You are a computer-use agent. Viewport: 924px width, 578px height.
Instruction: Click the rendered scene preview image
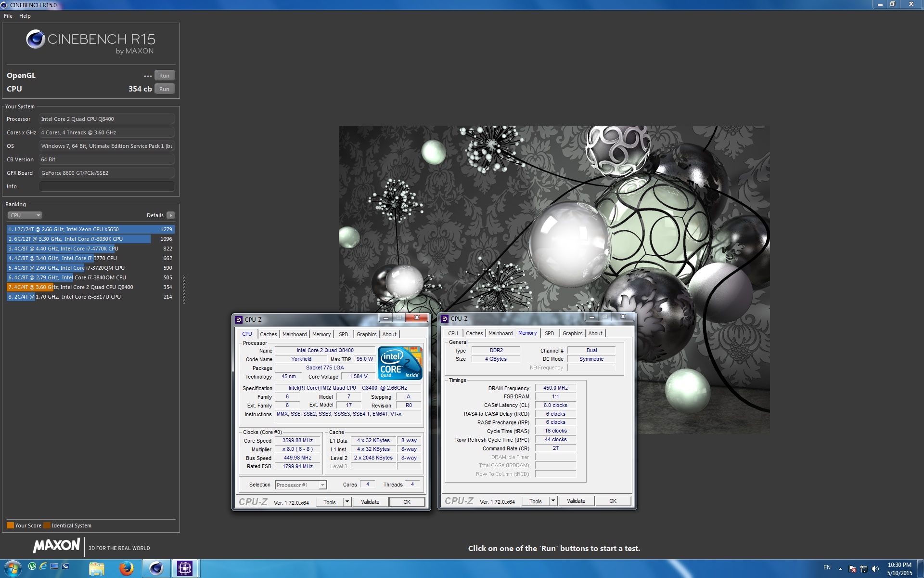(554, 279)
